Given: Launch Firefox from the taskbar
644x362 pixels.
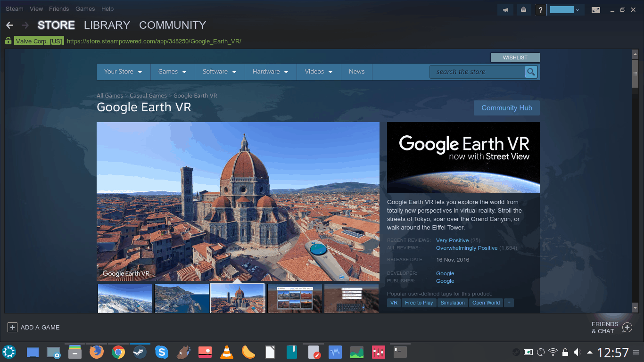Looking at the screenshot, I should [97, 352].
